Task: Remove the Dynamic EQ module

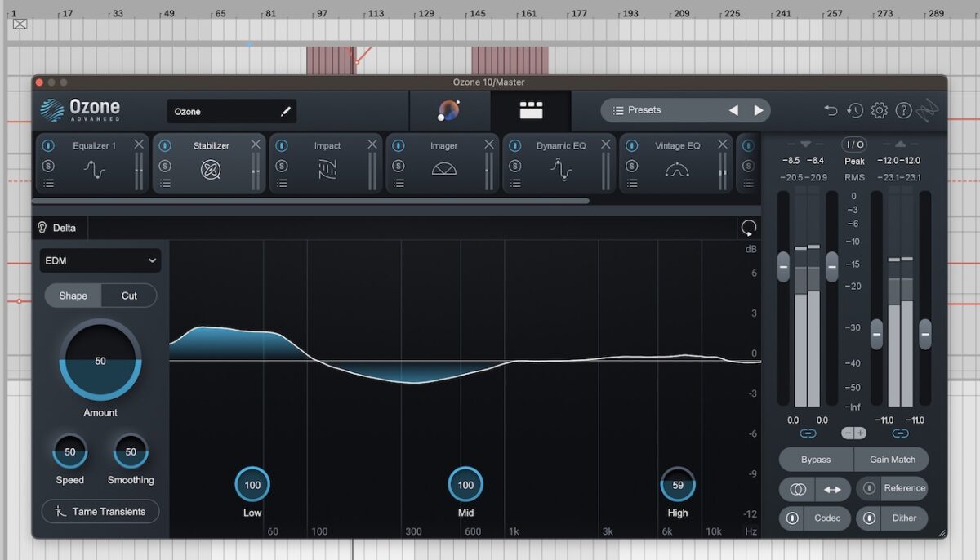Action: click(606, 144)
